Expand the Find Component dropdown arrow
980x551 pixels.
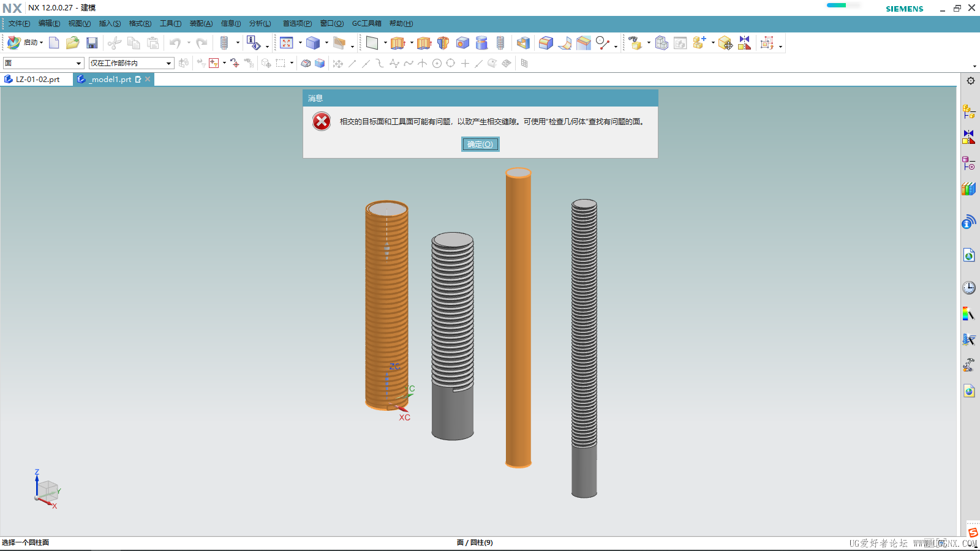[x=649, y=43]
